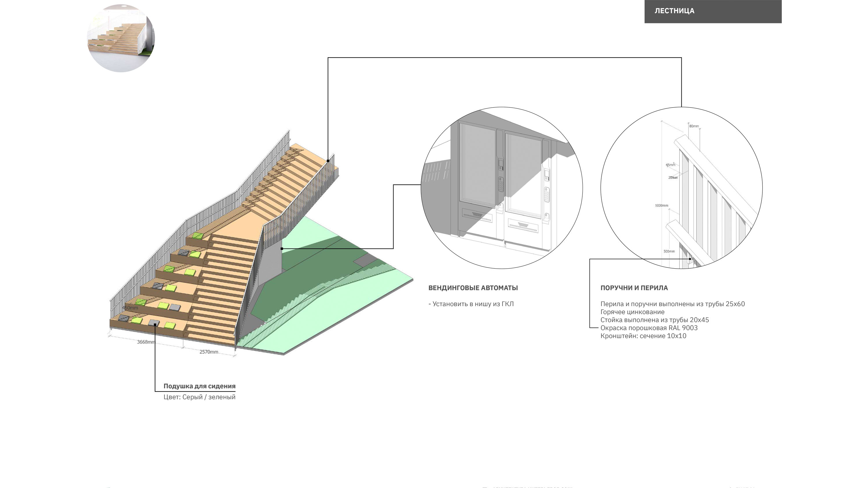This screenshot has height=488, width=868.
Task: Click the circular staircase render thumbnail
Action: pos(121,38)
